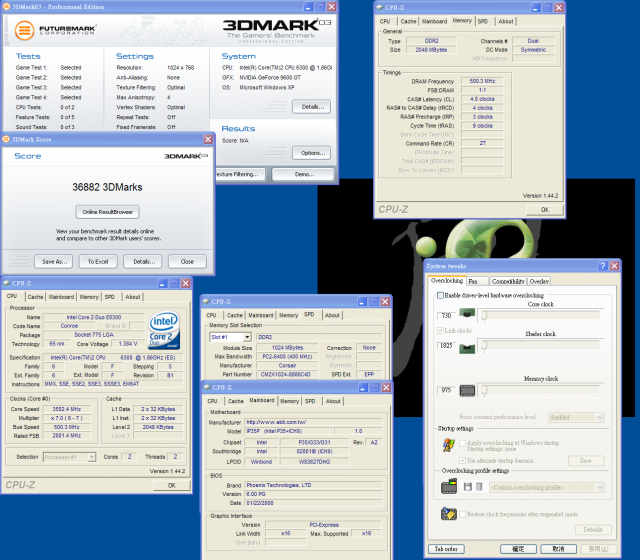Click the Demo... button in 3DMark03

click(303, 174)
